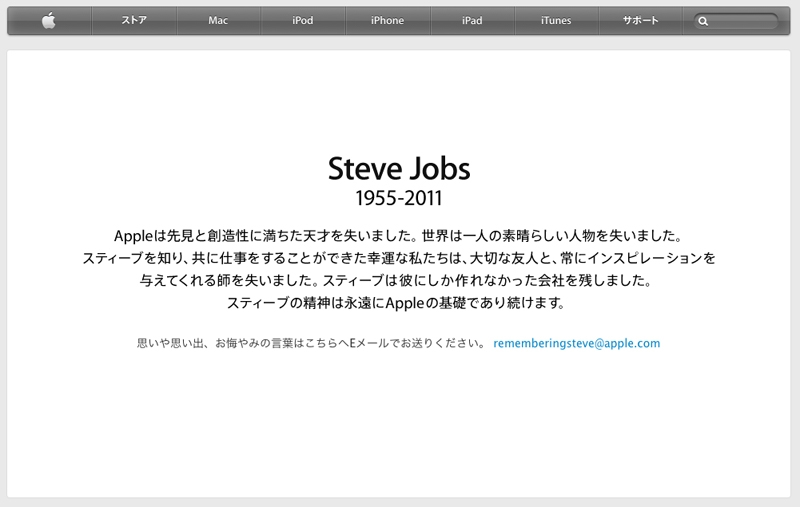
Task: Click the line スティーブの精神は永遠に
Action: 396,303
